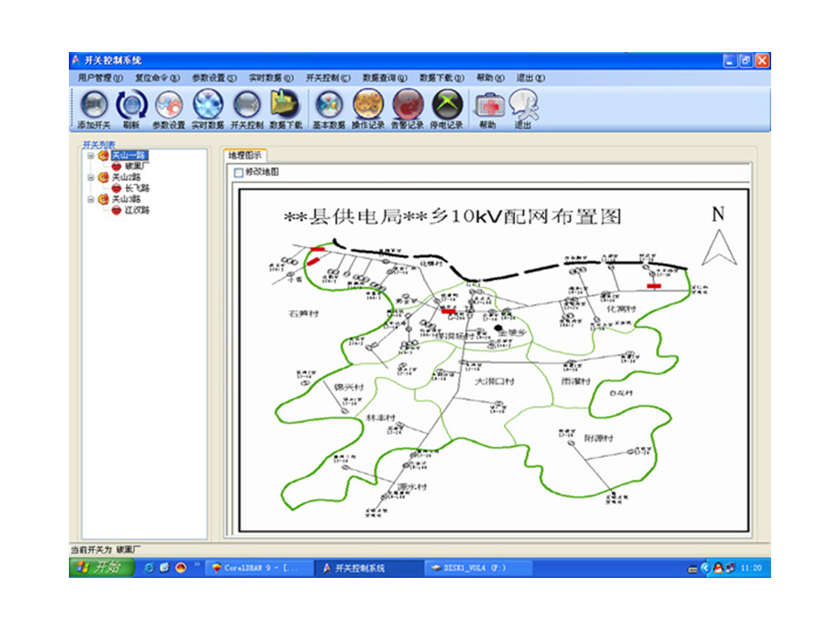This screenshot has height=630, width=840.
Task: Launch Internet Explorer from quick launch
Action: (x=149, y=568)
